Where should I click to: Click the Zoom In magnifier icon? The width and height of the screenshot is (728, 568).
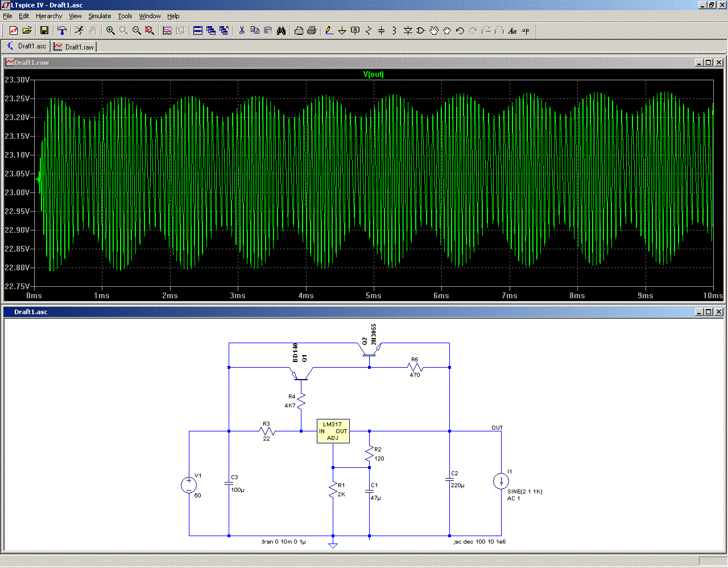pyautogui.click(x=110, y=31)
